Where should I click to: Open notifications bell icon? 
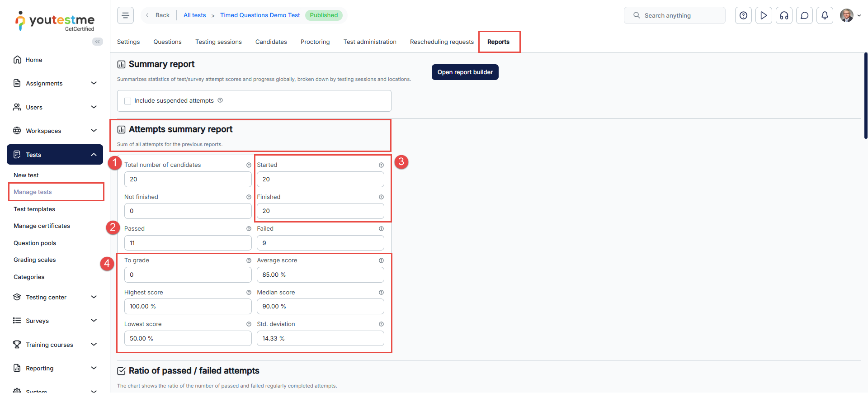point(825,15)
